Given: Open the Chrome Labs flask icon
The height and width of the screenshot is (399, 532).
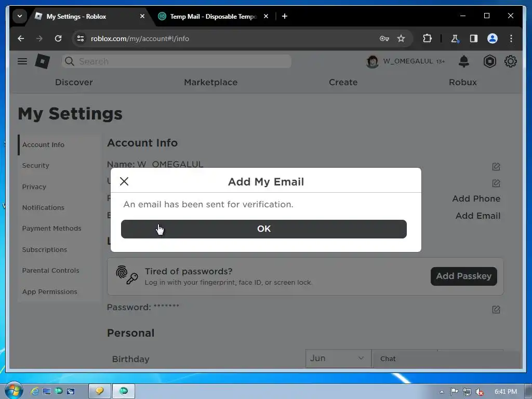Looking at the screenshot, I should tap(455, 38).
